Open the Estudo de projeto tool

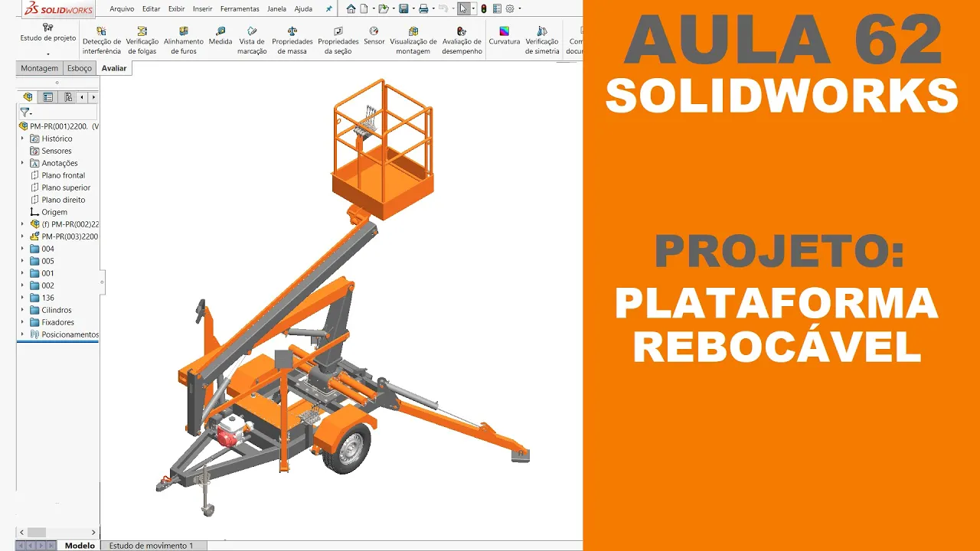(47, 32)
